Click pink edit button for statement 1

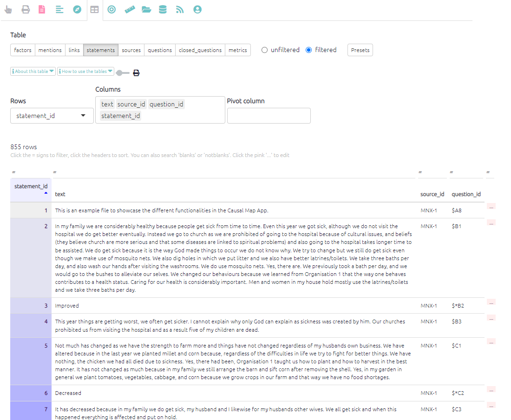pos(491,207)
